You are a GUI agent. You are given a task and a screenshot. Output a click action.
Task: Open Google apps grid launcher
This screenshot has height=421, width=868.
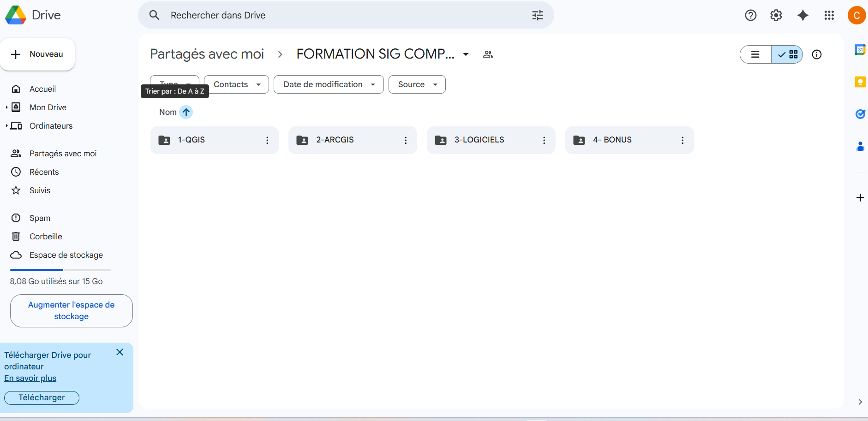tap(829, 15)
